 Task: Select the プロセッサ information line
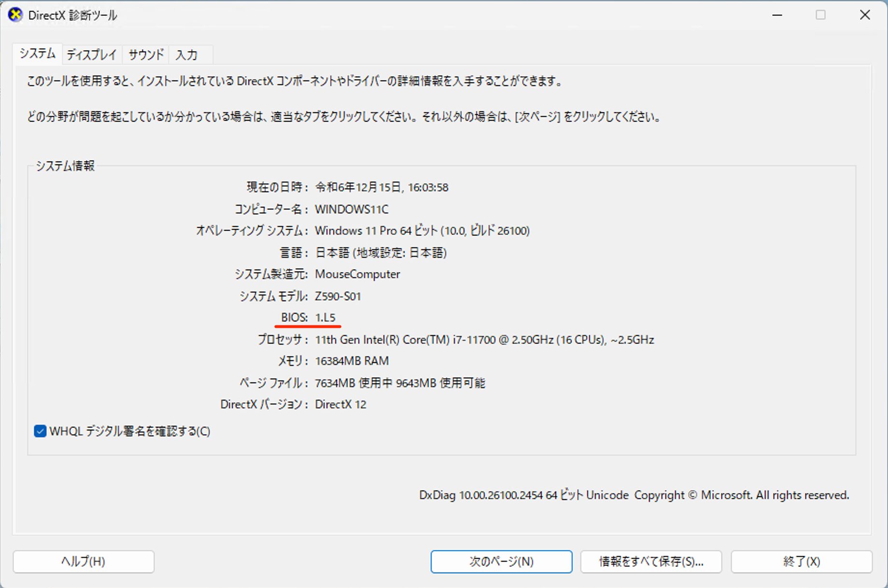tap(484, 339)
